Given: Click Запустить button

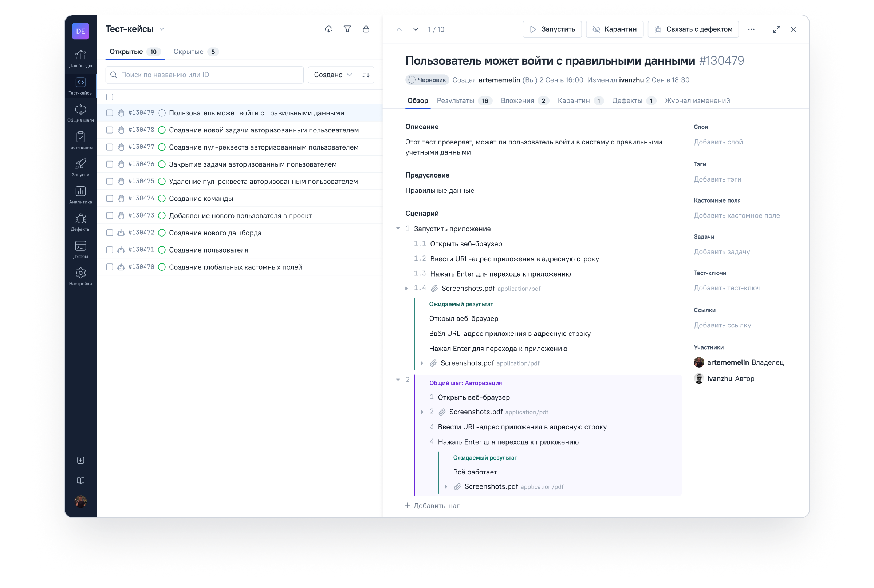Looking at the screenshot, I should pos(552,29).
